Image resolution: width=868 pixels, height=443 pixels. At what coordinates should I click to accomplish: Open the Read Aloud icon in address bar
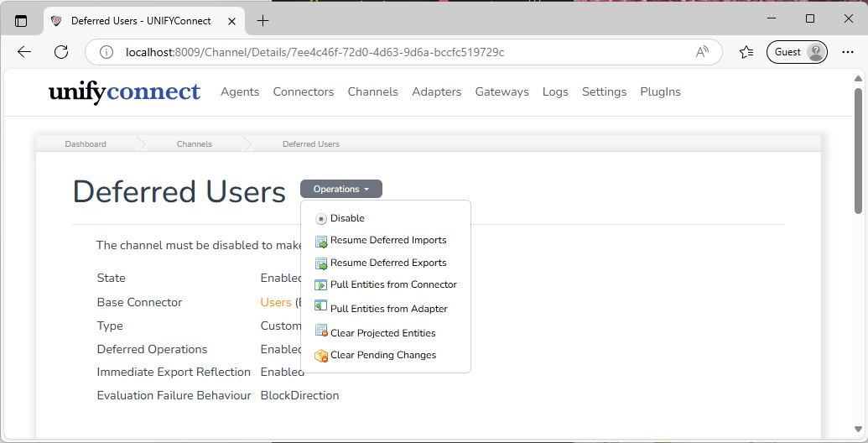tap(702, 52)
